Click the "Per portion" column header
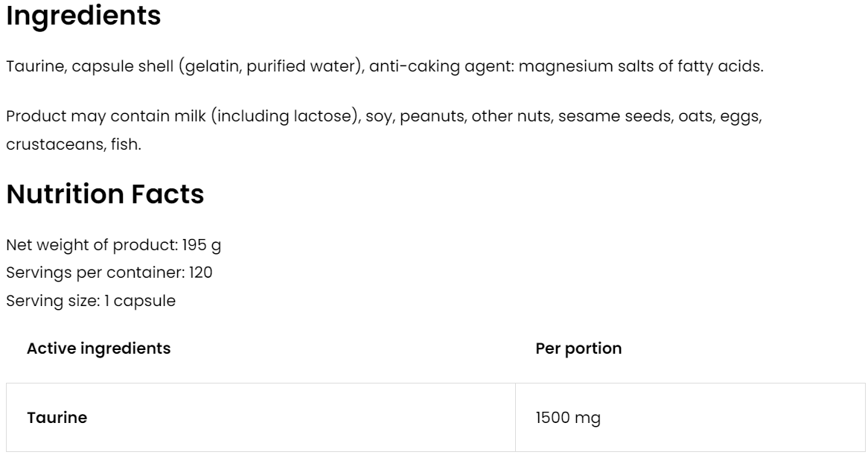 coord(578,349)
